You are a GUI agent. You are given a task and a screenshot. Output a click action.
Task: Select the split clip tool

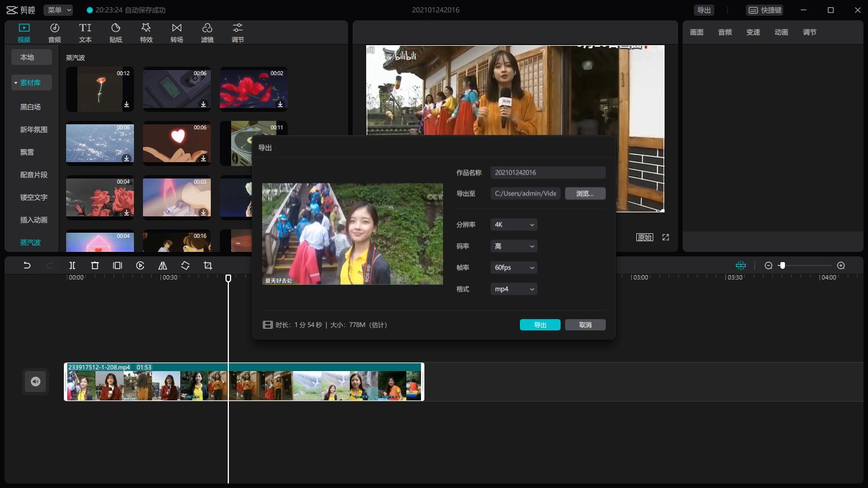click(72, 265)
